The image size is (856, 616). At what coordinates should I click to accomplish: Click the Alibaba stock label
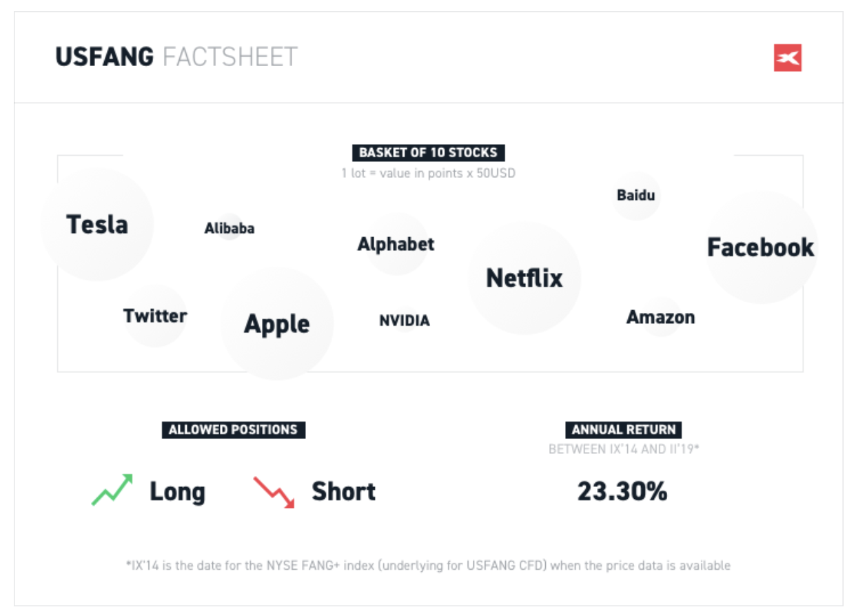tap(230, 228)
